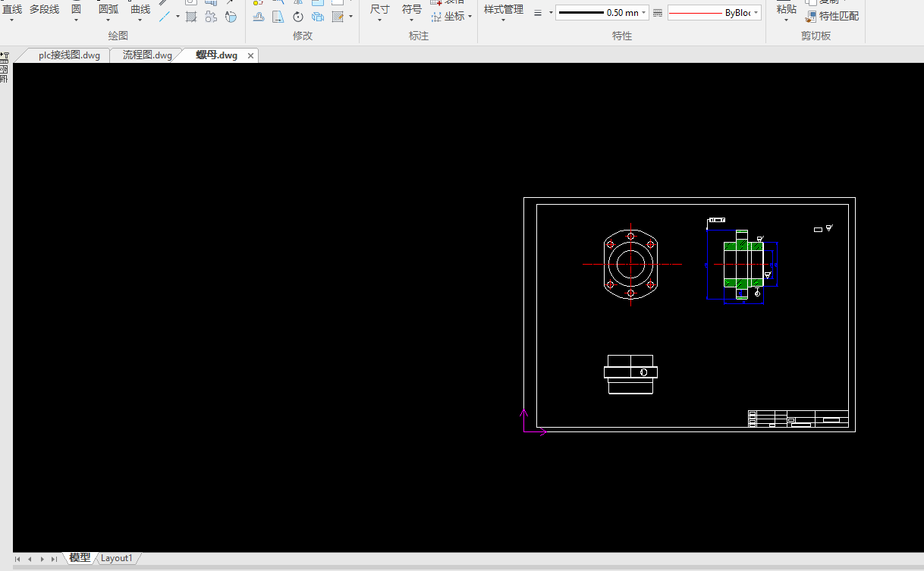
Task: Open the dropdown arrow under 圆
Action: click(x=76, y=20)
